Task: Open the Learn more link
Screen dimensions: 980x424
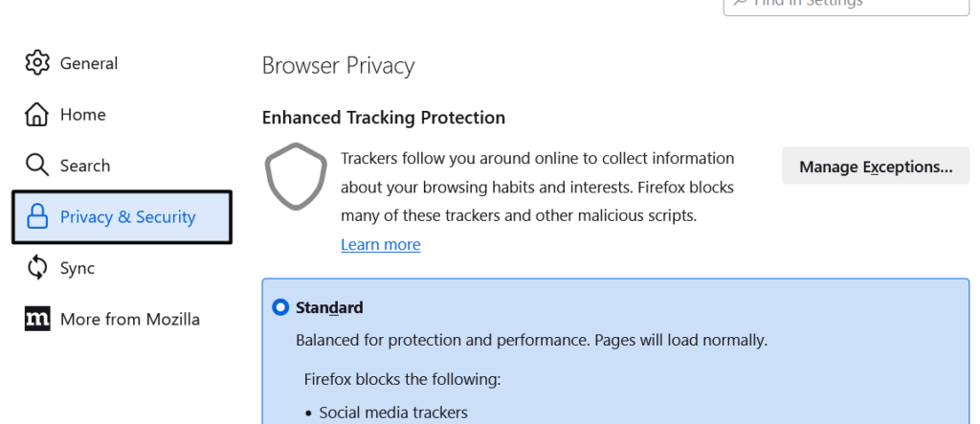Action: tap(380, 245)
